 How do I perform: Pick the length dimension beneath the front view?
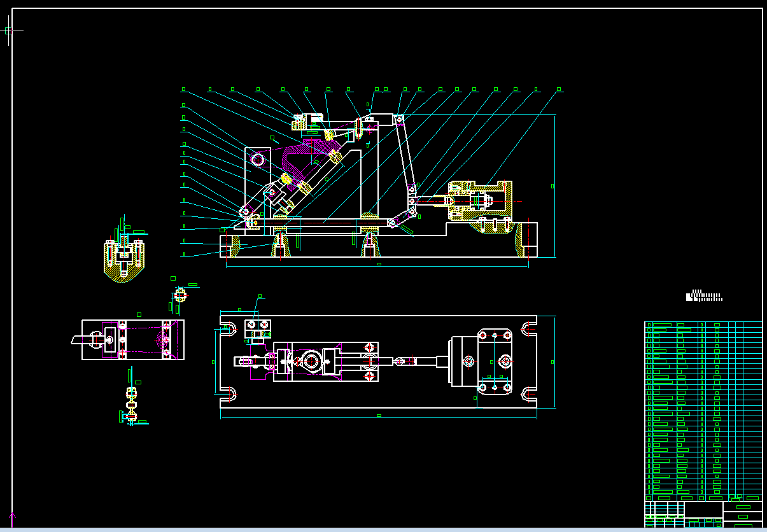(x=378, y=265)
